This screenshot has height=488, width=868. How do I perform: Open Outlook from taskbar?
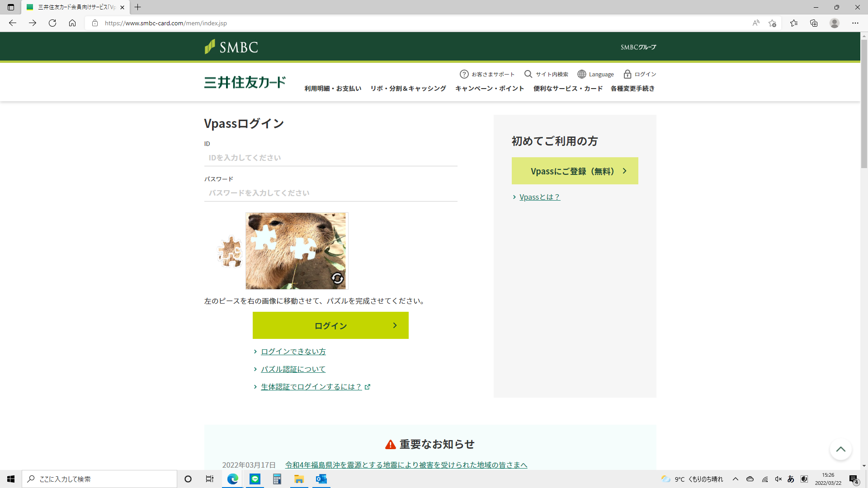click(x=321, y=479)
